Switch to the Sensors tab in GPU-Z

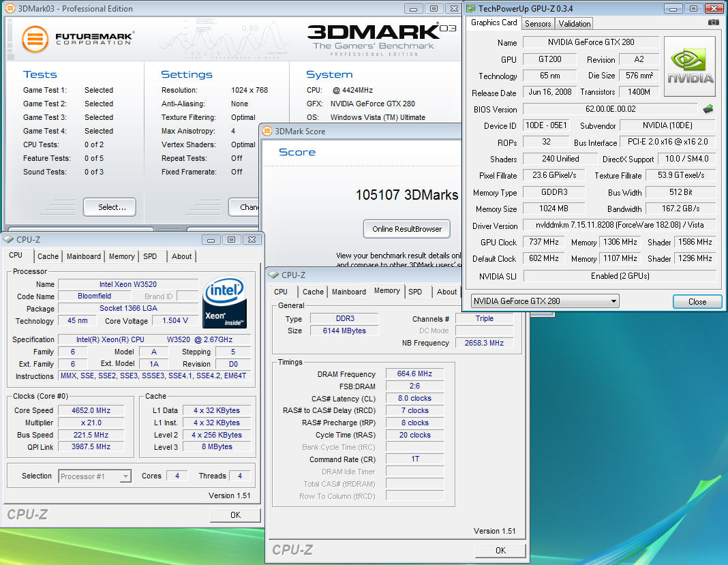click(x=538, y=24)
